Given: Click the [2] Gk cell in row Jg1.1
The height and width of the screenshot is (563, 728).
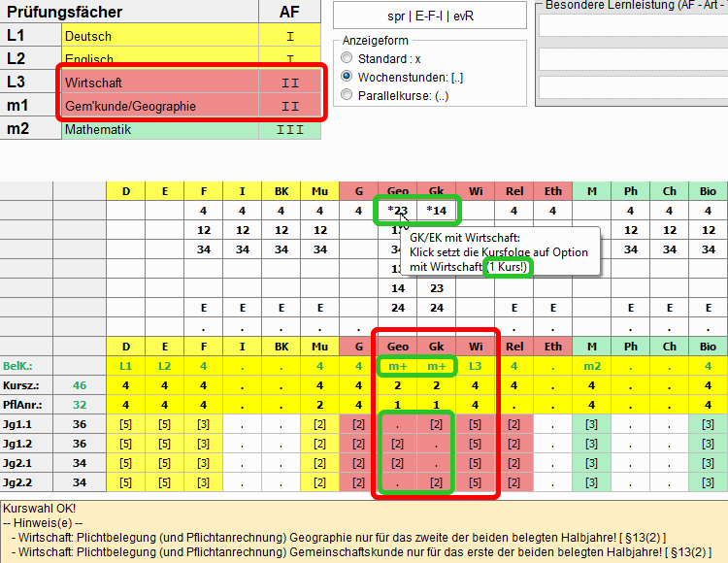Looking at the screenshot, I should [x=436, y=424].
